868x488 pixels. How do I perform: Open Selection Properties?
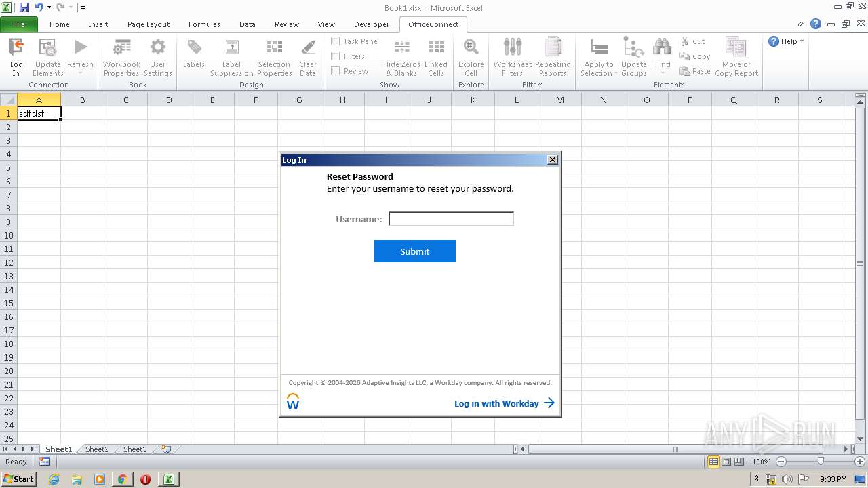tap(275, 57)
